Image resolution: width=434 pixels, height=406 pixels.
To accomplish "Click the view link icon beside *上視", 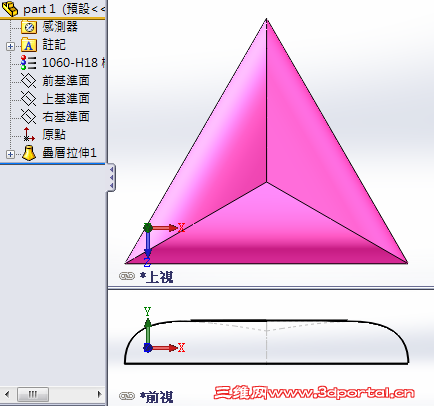I will (127, 276).
